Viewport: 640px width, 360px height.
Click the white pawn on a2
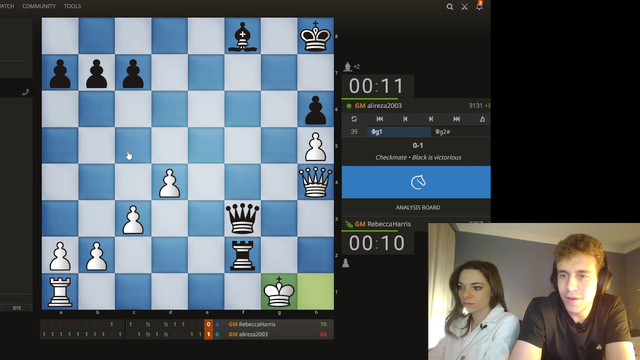pos(60,256)
